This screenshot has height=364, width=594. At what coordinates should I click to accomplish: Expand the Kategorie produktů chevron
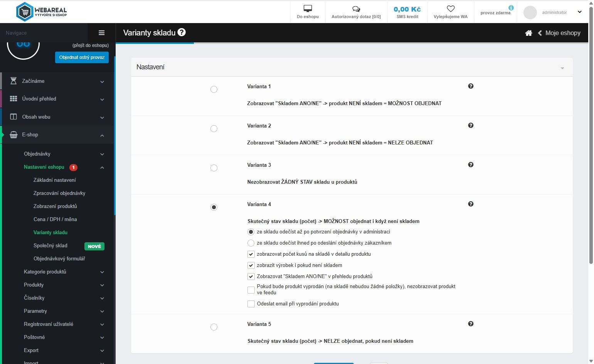coord(102,272)
